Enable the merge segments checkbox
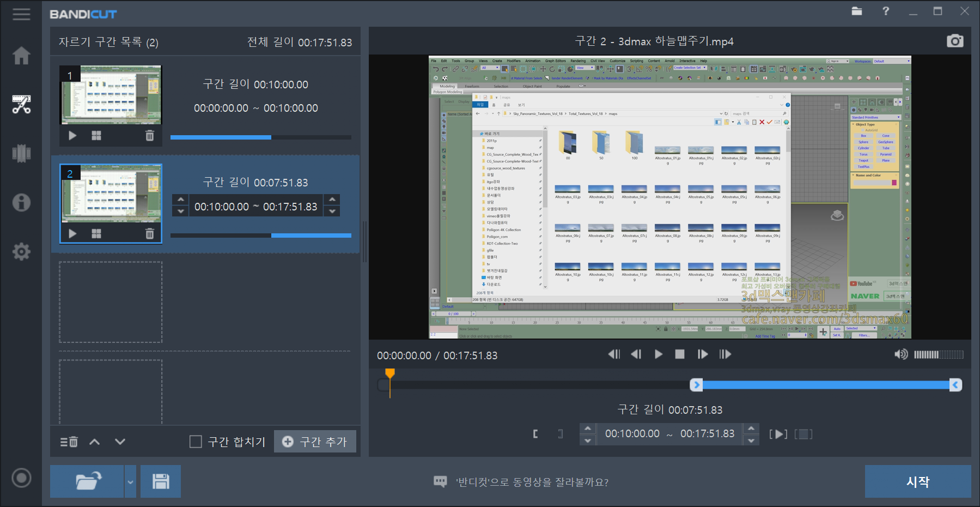Screen dimensions: 980x507 coord(196,442)
